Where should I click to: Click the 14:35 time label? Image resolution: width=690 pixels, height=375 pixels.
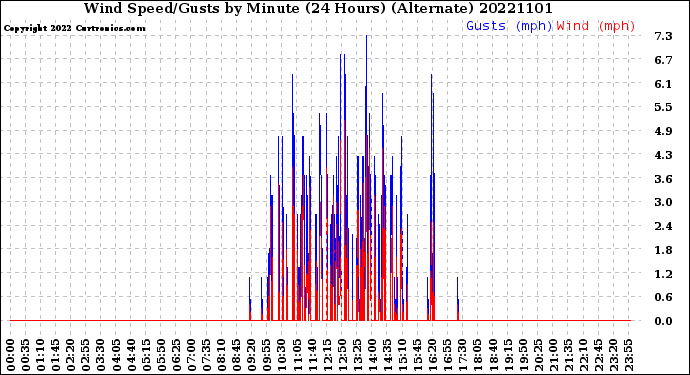387,355
